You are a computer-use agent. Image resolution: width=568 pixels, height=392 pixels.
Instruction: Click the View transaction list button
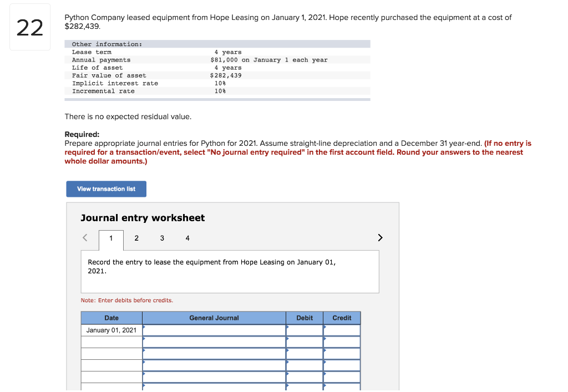tap(106, 189)
